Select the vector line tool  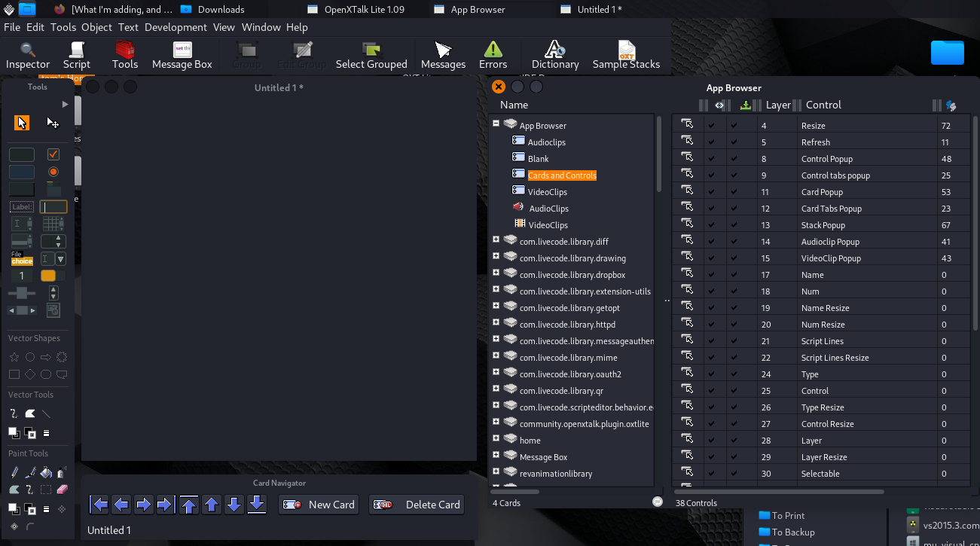(46, 413)
